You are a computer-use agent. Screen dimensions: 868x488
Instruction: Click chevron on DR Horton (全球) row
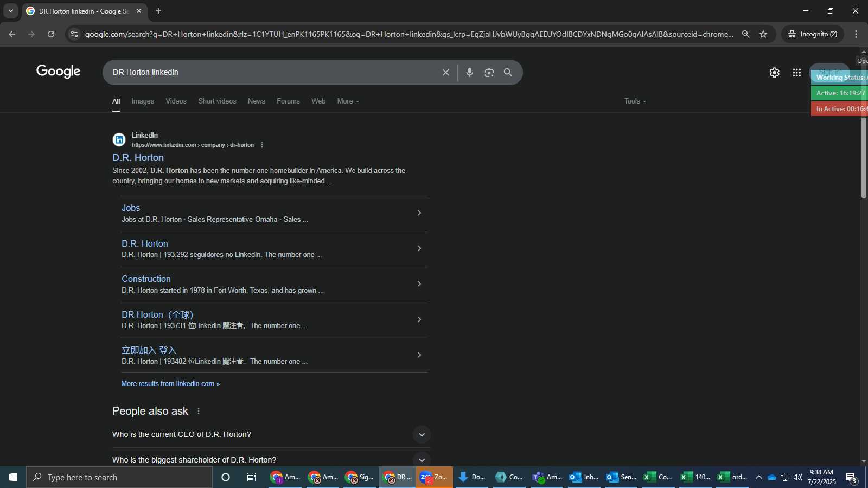(419, 319)
